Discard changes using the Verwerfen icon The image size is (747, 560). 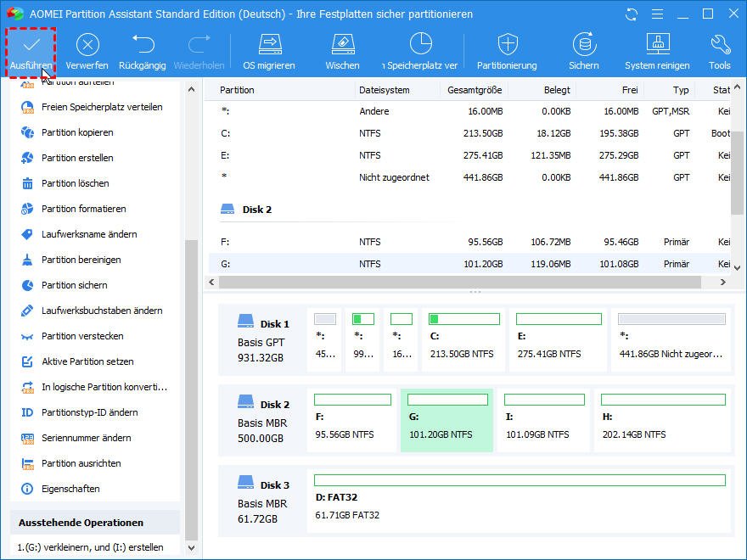pos(87,48)
